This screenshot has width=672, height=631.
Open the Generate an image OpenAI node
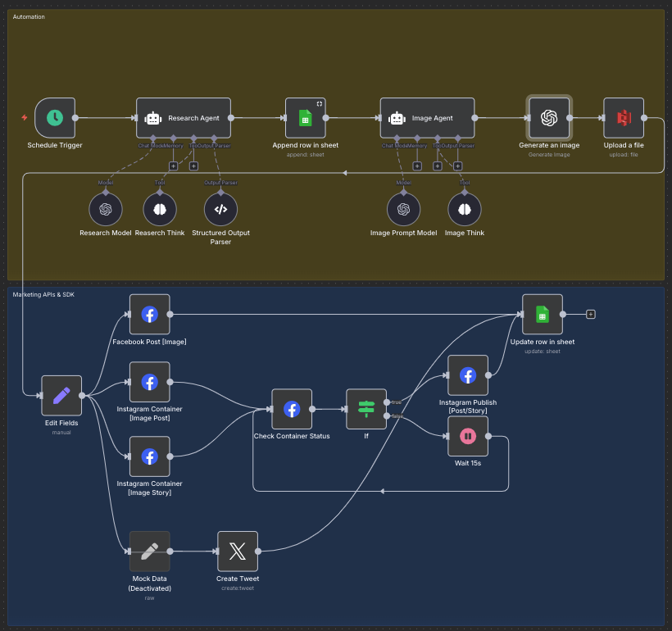point(549,117)
